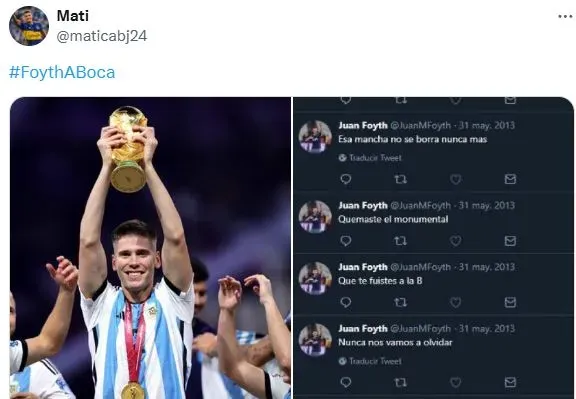
Task: Open the #FoythABoca hashtag link
Action: tap(62, 72)
